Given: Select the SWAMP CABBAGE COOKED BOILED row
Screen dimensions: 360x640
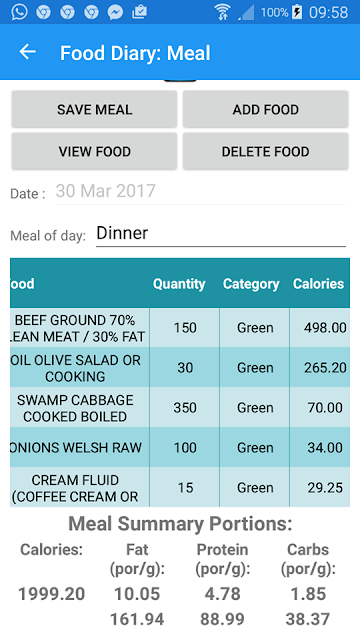Looking at the screenshot, I should click(x=180, y=407).
